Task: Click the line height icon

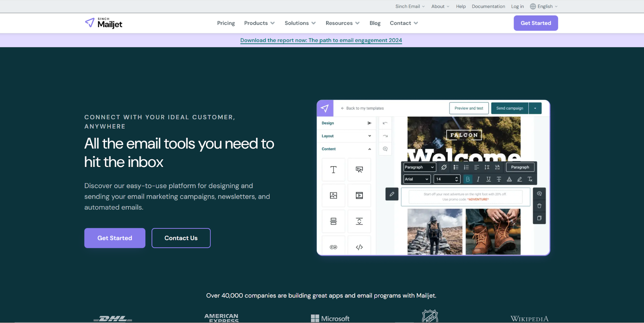Action: click(487, 167)
